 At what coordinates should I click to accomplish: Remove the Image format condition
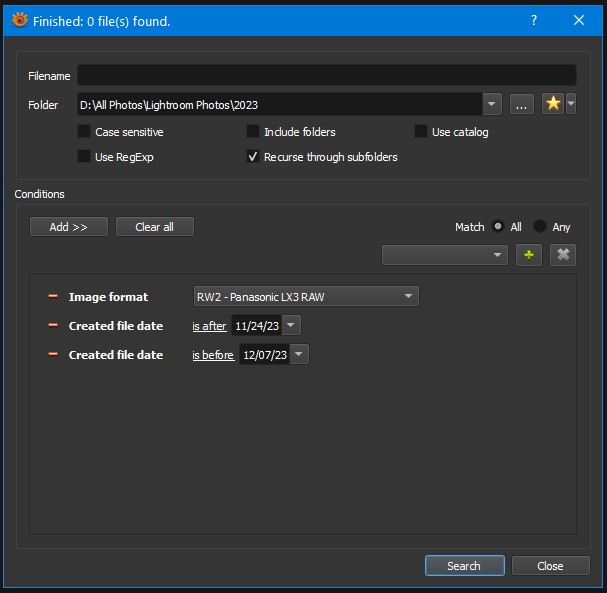pos(53,296)
